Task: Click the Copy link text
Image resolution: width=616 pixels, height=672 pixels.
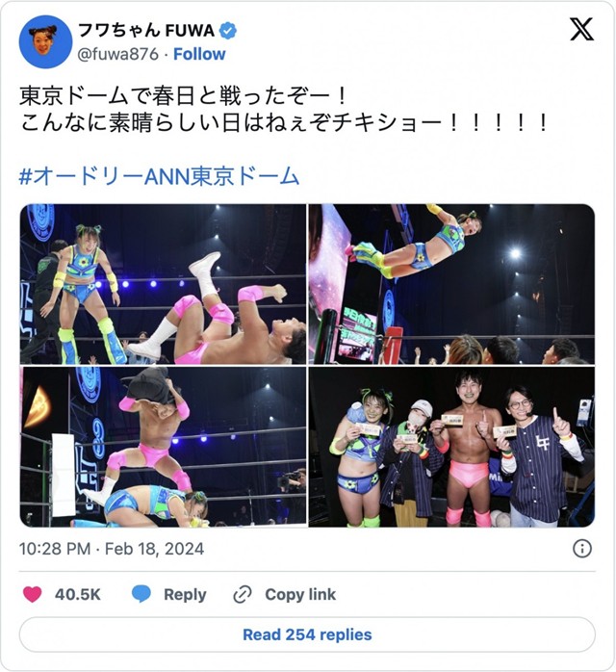Action: coord(300,594)
